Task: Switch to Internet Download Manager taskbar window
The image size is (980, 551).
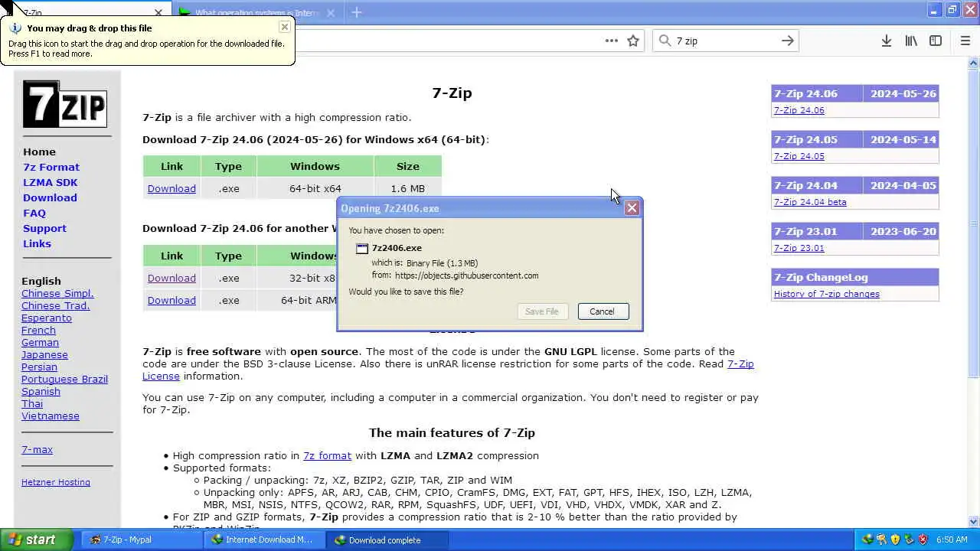Action: coord(265,540)
